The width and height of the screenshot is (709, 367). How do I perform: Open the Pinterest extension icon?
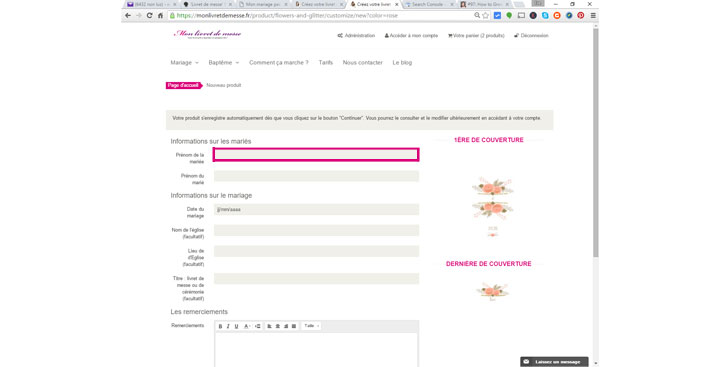click(581, 15)
